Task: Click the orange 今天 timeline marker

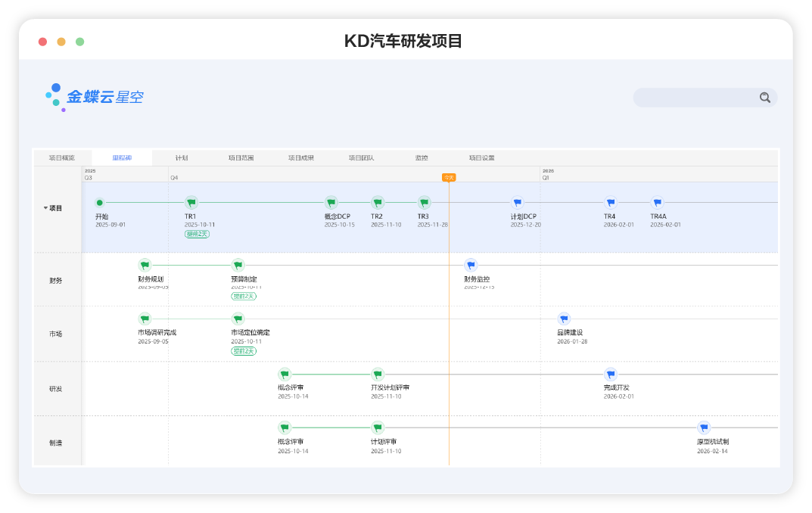Action: pos(449,176)
